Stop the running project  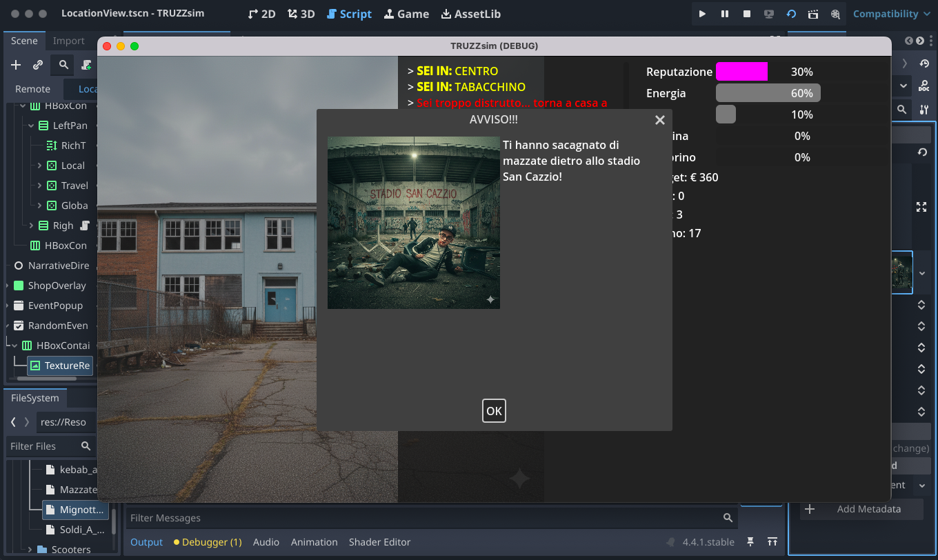(747, 14)
